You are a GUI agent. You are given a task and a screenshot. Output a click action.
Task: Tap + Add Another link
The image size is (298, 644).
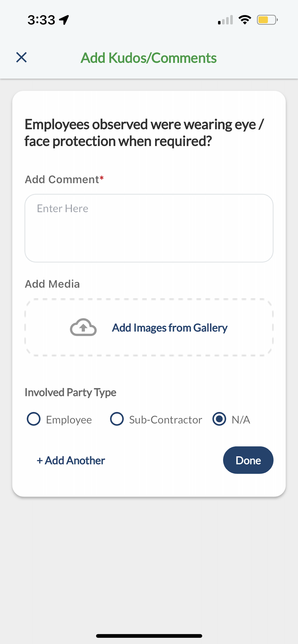[71, 460]
